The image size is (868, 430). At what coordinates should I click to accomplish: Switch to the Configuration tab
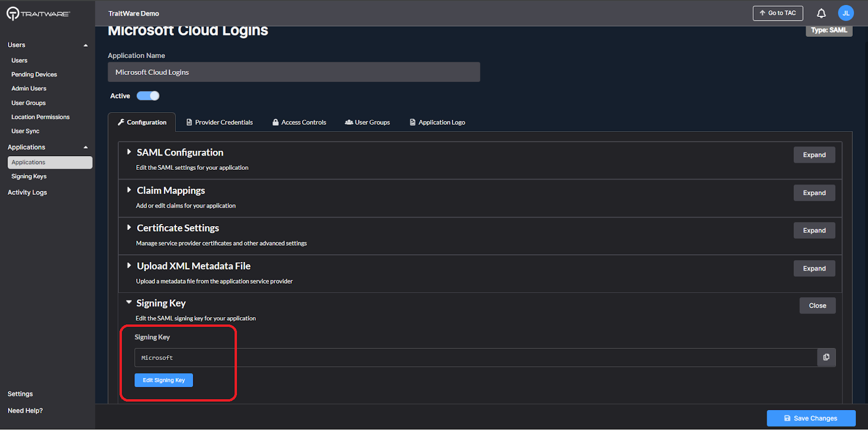(x=142, y=122)
